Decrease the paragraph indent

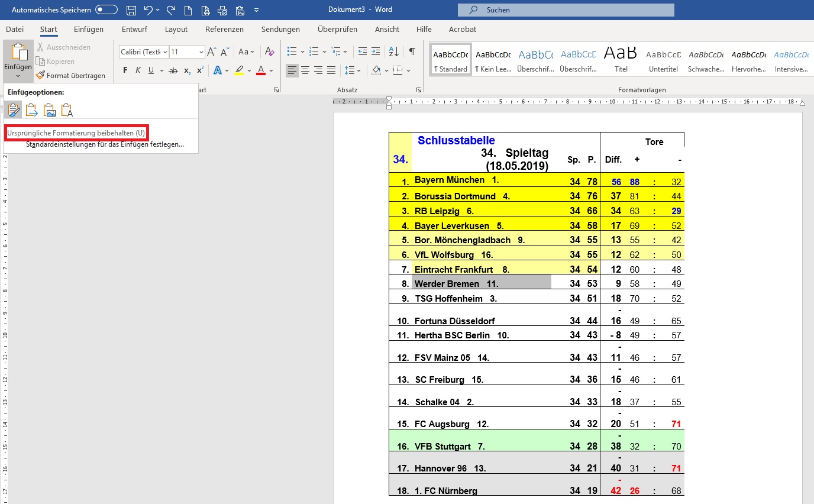(362, 52)
